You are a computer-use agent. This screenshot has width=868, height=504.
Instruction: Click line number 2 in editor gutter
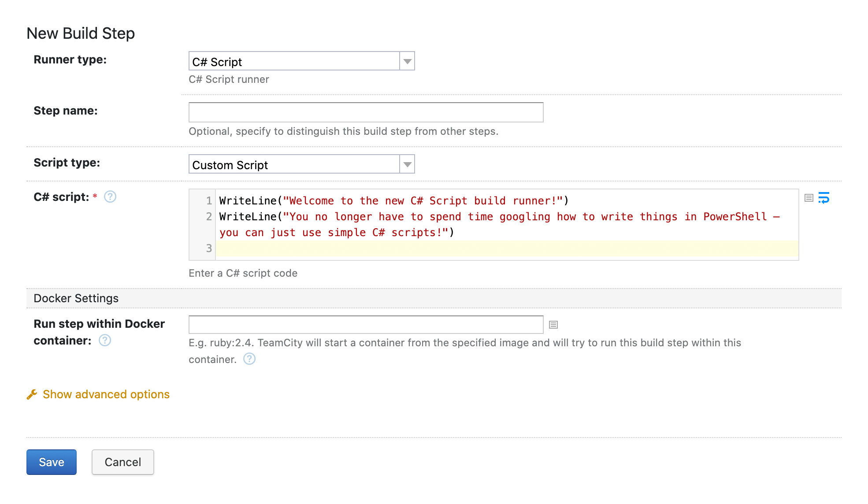(x=209, y=217)
